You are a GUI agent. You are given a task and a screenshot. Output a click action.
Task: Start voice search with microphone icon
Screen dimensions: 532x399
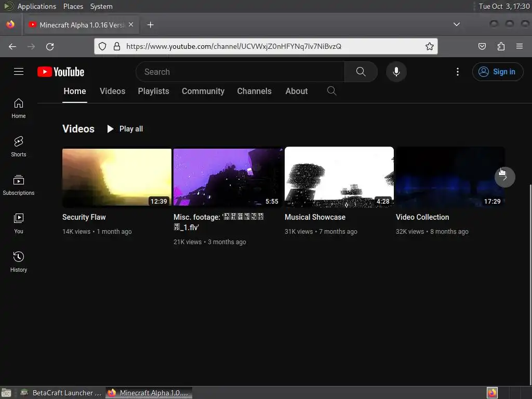(x=396, y=72)
